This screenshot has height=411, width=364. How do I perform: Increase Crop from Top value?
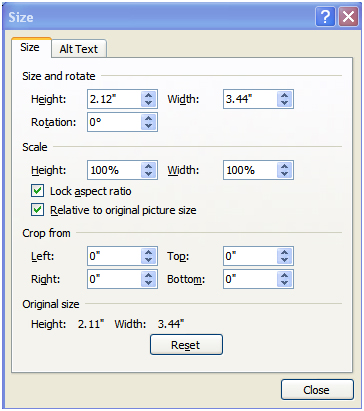tap(284, 252)
